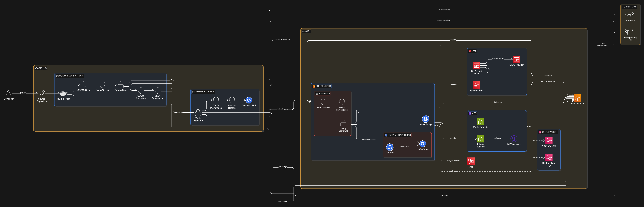Click the 'audit logs' edge label
644x207 pixels.
coord(453,171)
